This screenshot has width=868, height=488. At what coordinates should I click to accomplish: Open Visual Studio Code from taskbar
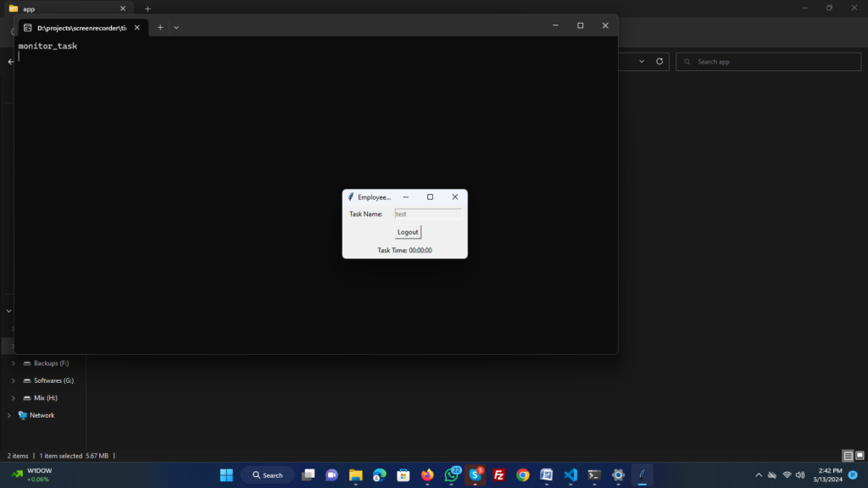coord(570,475)
